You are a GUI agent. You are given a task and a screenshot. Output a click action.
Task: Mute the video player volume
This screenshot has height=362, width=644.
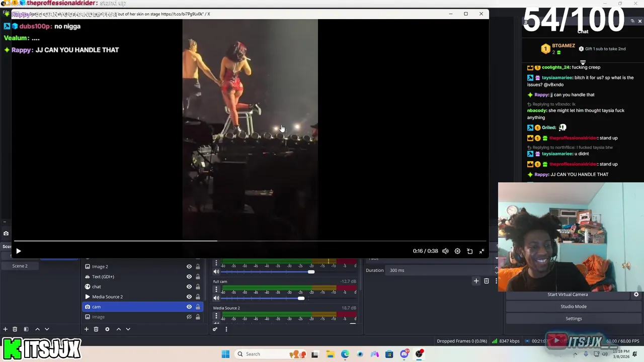pos(445,251)
